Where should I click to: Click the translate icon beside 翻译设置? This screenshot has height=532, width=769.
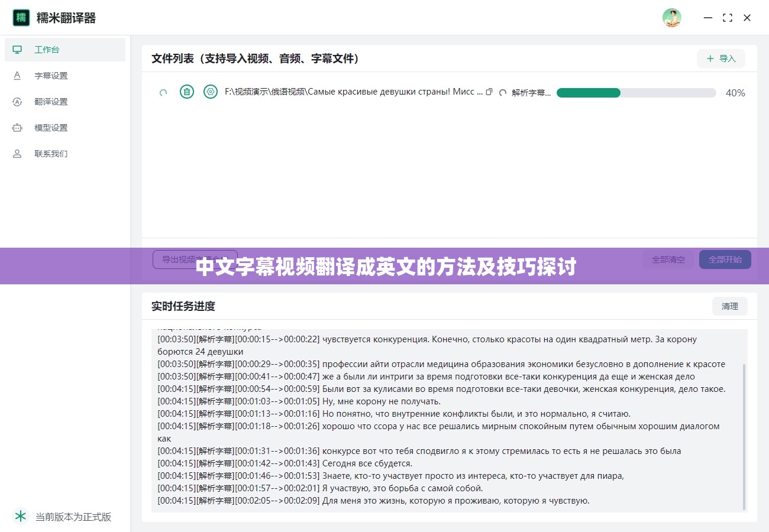click(x=17, y=102)
